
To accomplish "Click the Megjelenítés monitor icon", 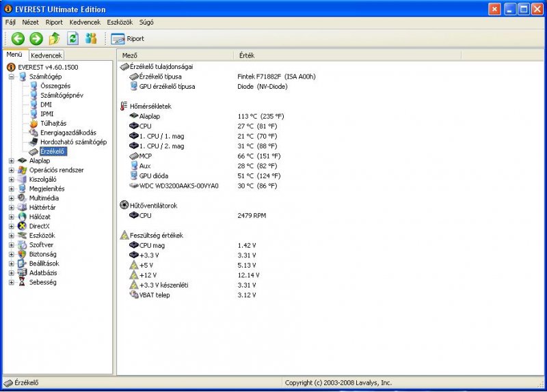I will point(23,189).
